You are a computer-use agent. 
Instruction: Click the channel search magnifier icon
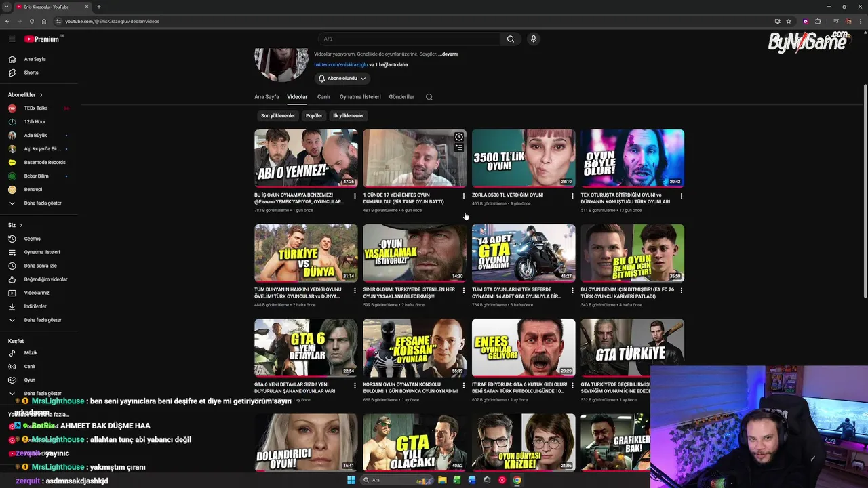coord(429,97)
